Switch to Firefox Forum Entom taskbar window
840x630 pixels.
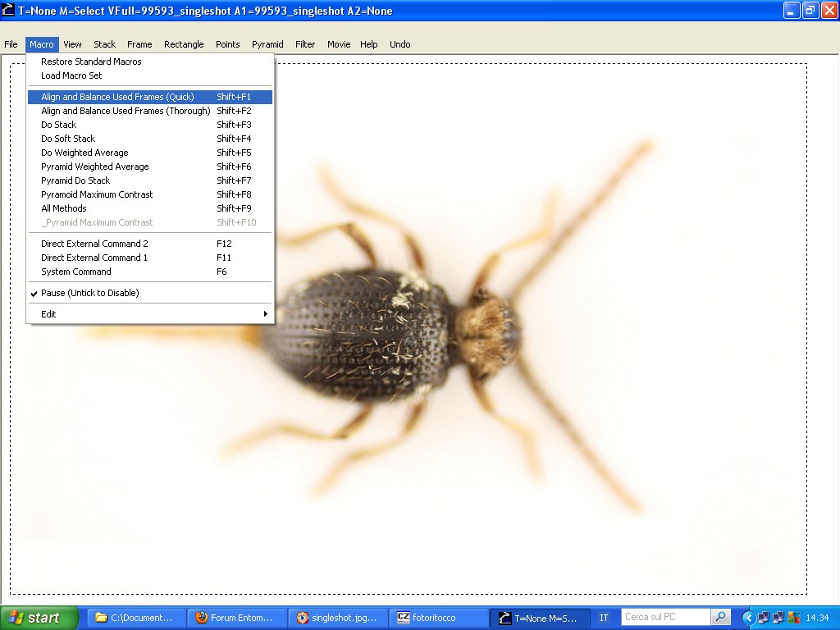tap(238, 618)
